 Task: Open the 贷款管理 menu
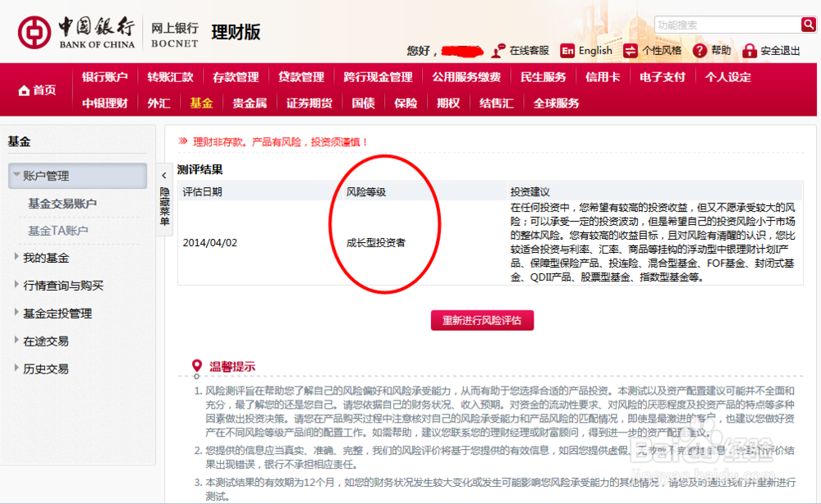click(301, 77)
